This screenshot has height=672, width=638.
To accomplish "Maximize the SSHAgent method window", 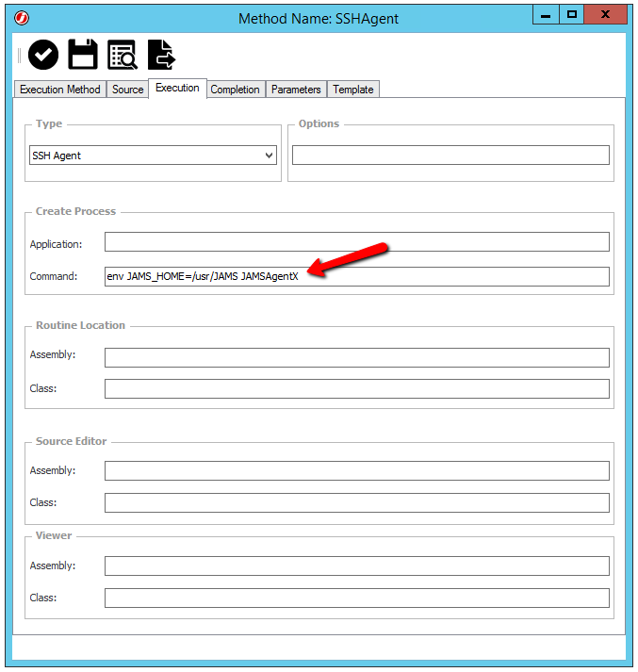I will 572,14.
